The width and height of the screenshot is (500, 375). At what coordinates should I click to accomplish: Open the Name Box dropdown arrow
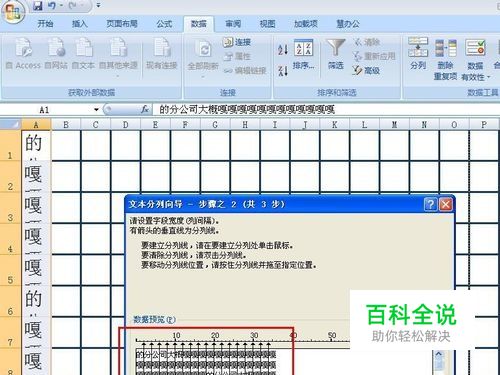pyautogui.click(x=96, y=110)
